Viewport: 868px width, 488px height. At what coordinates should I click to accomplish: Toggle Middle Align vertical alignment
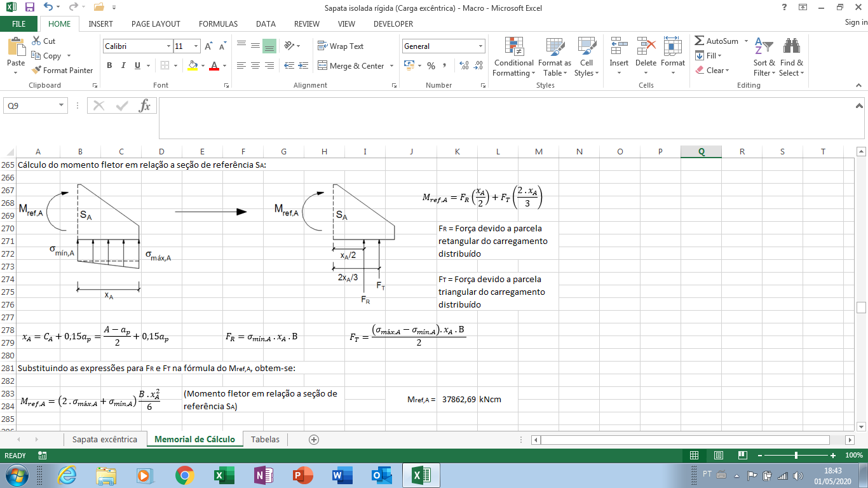255,46
